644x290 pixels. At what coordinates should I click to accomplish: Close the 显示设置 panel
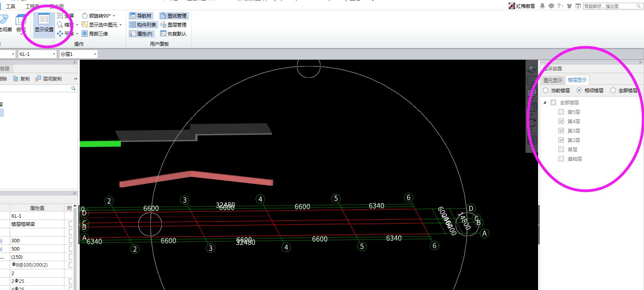tap(640, 63)
